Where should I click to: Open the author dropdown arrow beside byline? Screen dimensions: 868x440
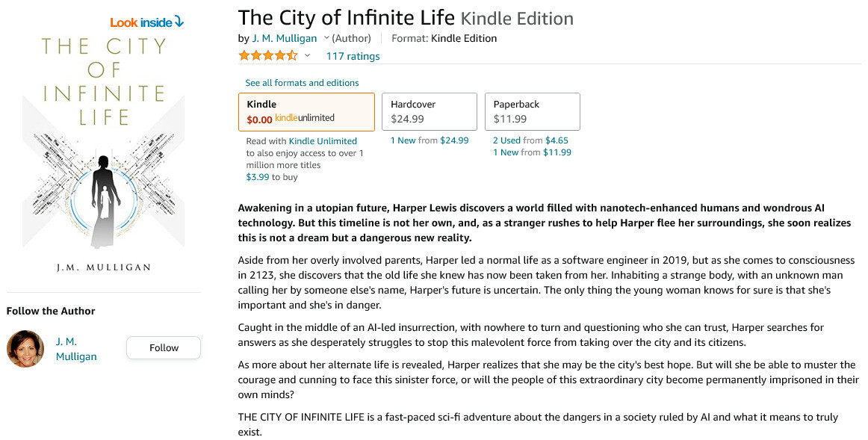tap(326, 38)
